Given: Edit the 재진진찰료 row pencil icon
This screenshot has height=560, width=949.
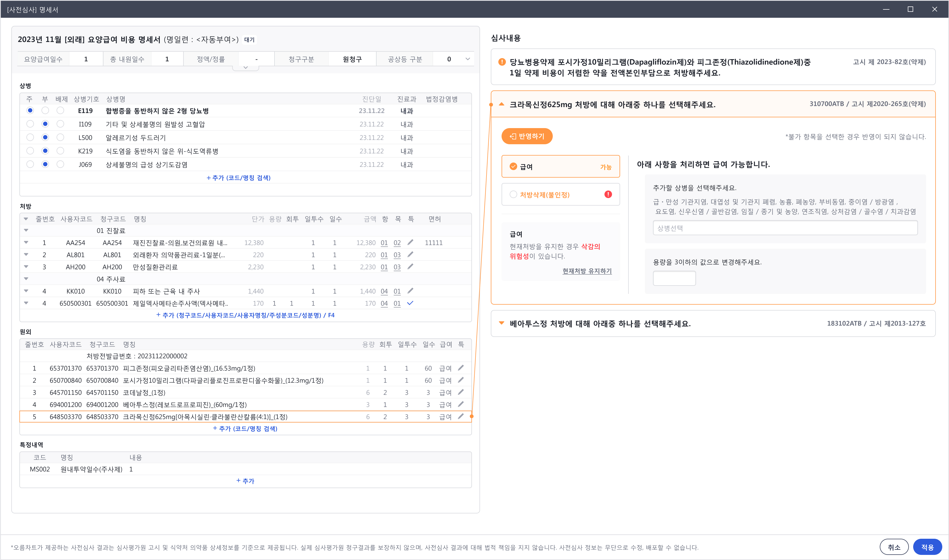Looking at the screenshot, I should 411,243.
